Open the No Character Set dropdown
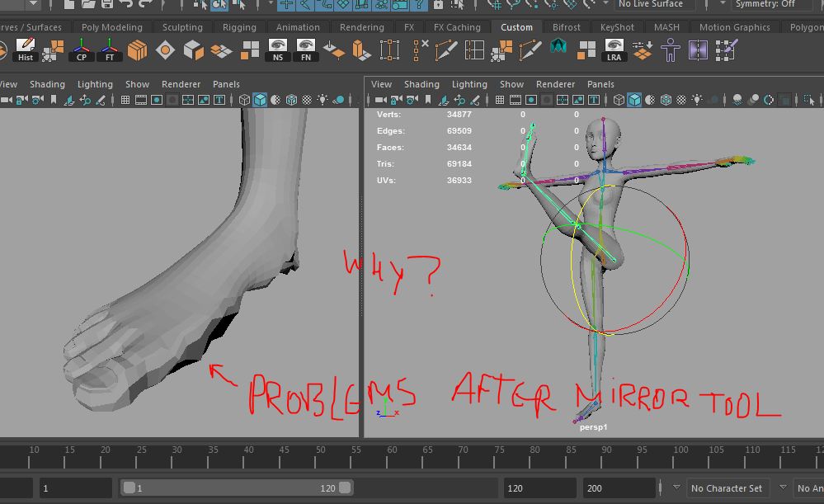This screenshot has height=504, width=824. [727, 488]
